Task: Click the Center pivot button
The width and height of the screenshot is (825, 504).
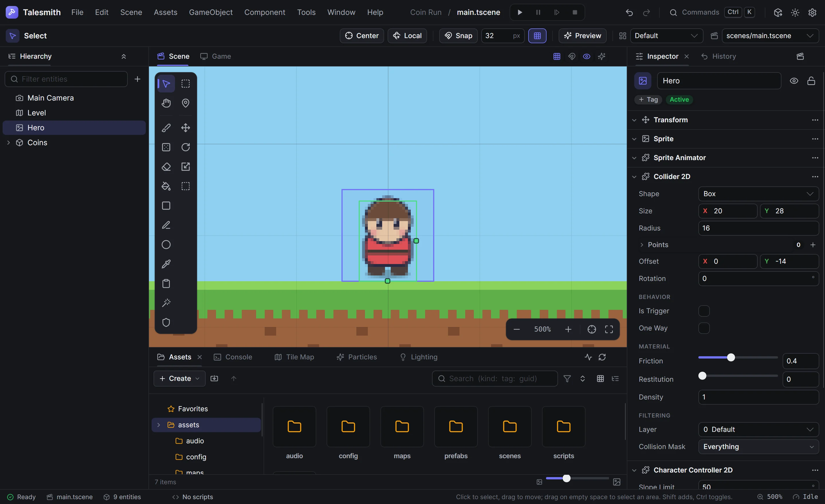Action: (x=362, y=36)
